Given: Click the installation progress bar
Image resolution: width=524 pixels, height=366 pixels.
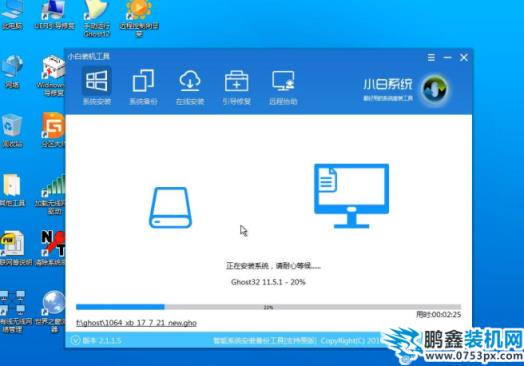Looking at the screenshot, I should point(268,307).
